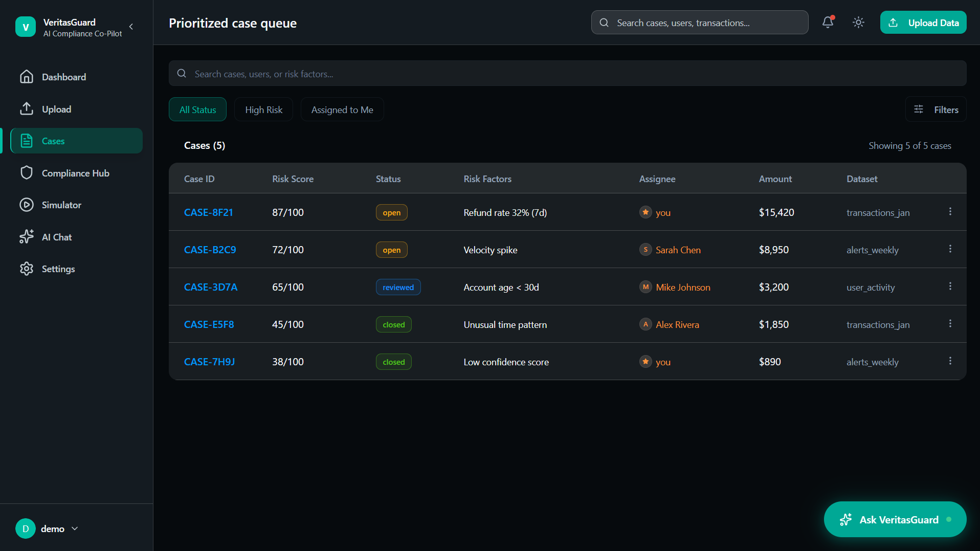Click the Compliance Hub shield icon
This screenshot has width=980, height=551.
(27, 173)
